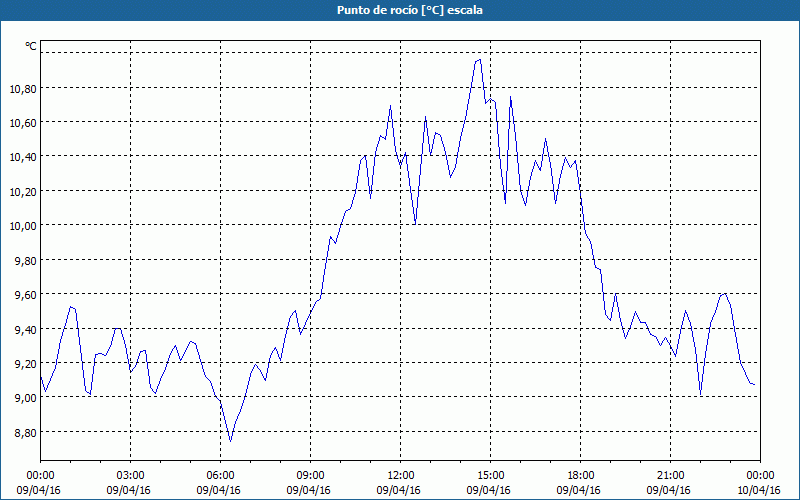800x500 pixels.
Task: Click the curve's lowest dip after 06:00
Action: pyautogui.click(x=231, y=441)
